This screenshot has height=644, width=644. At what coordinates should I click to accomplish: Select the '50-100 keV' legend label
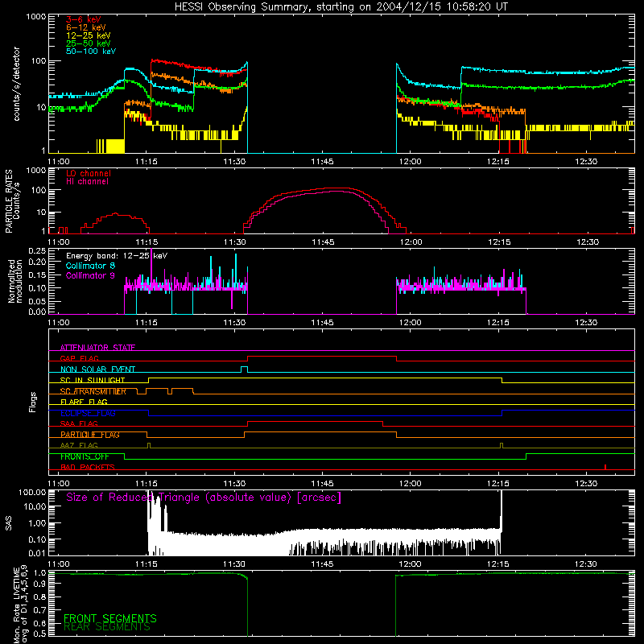91,52
